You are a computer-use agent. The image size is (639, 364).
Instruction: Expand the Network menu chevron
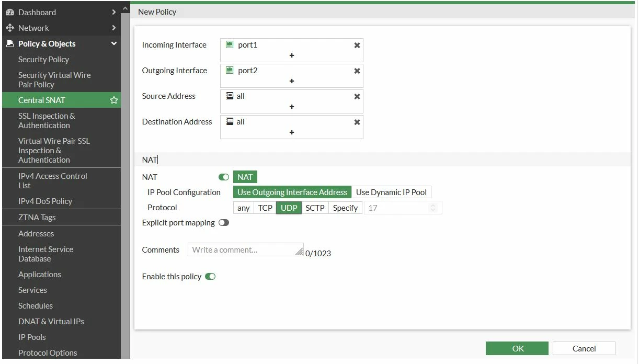[x=114, y=28]
